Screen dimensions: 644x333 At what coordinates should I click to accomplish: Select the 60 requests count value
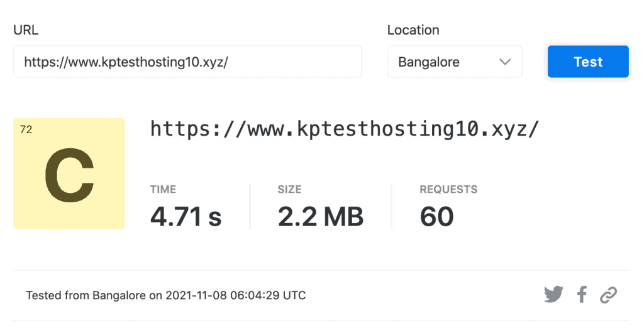(436, 217)
